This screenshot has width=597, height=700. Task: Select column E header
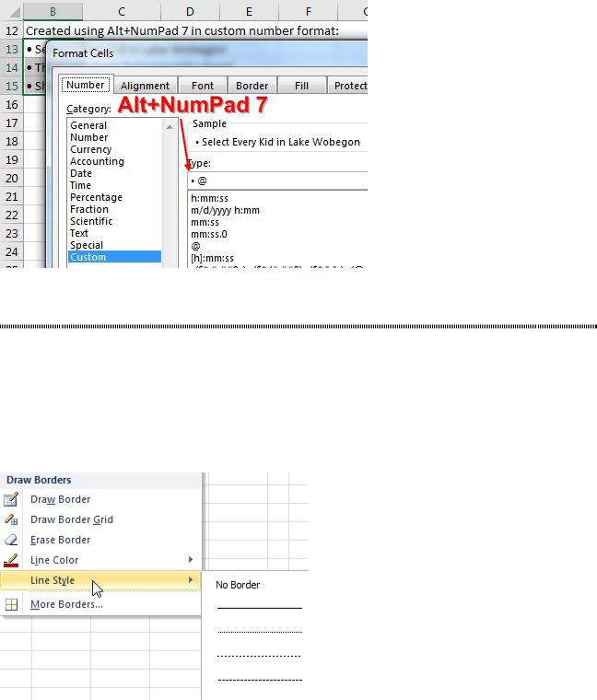pyautogui.click(x=249, y=11)
